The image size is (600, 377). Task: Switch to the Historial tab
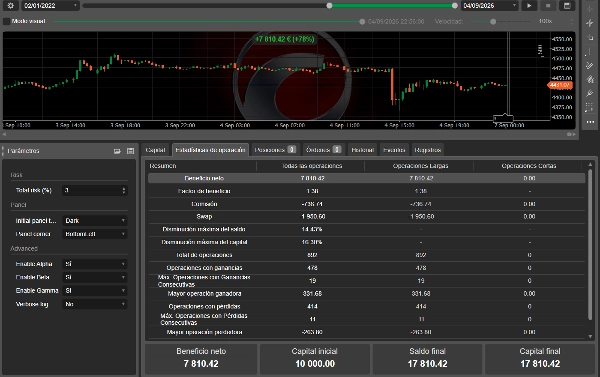tap(362, 150)
